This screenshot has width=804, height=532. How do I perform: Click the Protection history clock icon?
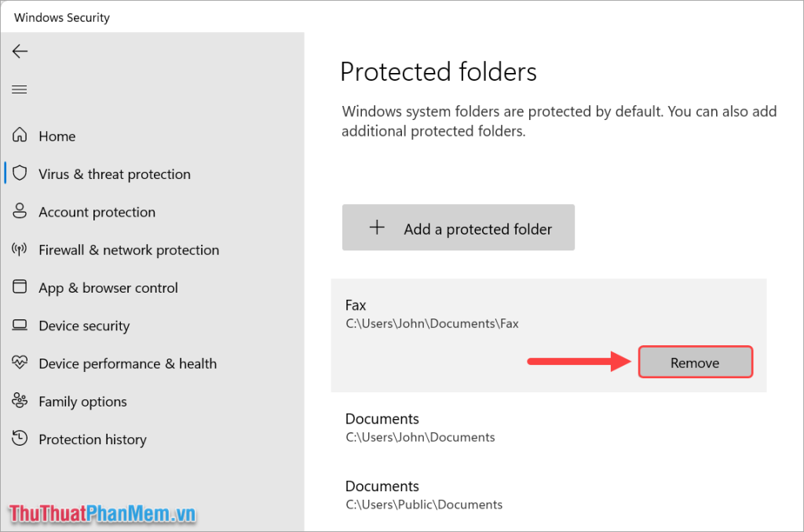tap(20, 439)
